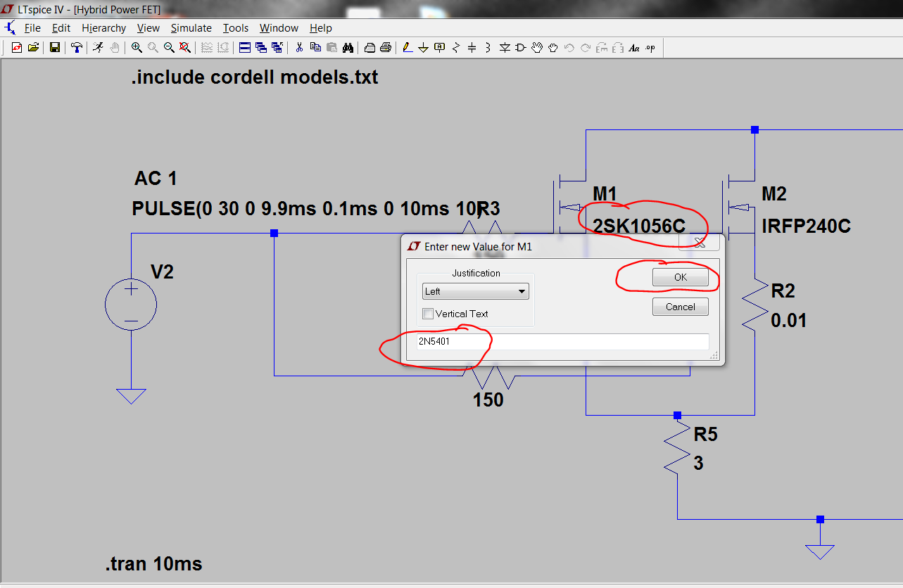The height and width of the screenshot is (588, 903).
Task: Select the Cut scissors tool
Action: (x=299, y=48)
